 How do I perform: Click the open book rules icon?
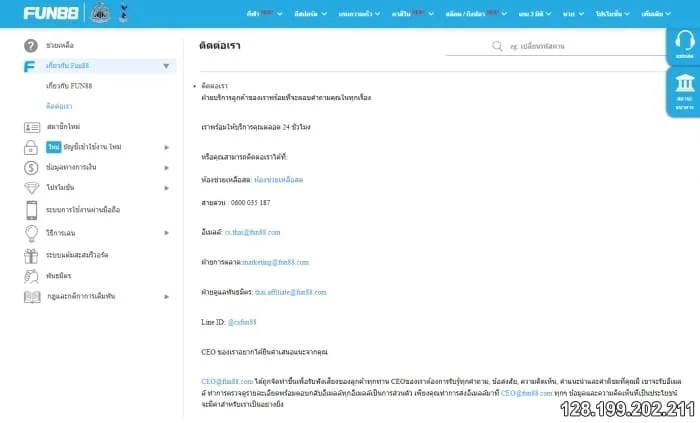coord(31,297)
